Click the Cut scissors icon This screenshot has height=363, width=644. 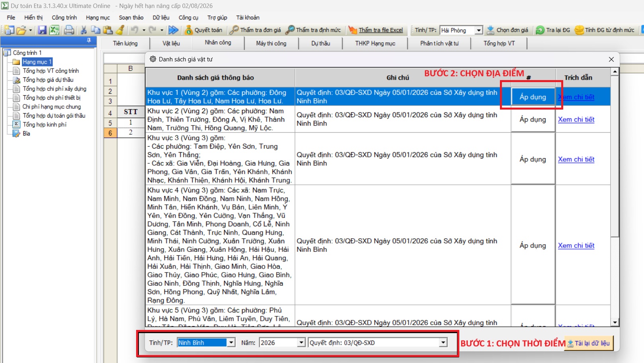pyautogui.click(x=84, y=30)
